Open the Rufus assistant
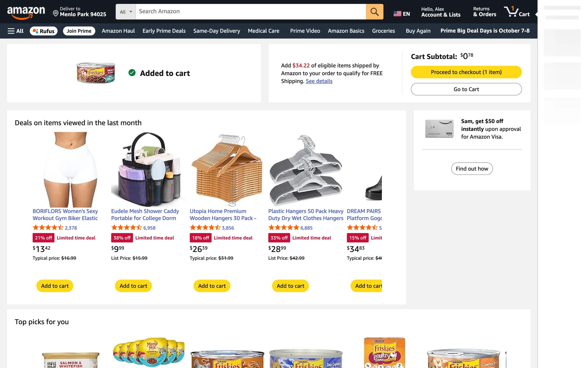This screenshot has height=368, width=588. tap(43, 31)
